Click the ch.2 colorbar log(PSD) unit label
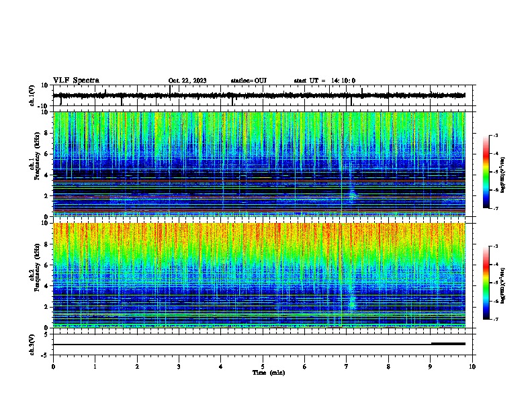The height and width of the screenshot is (411, 532). click(503, 285)
